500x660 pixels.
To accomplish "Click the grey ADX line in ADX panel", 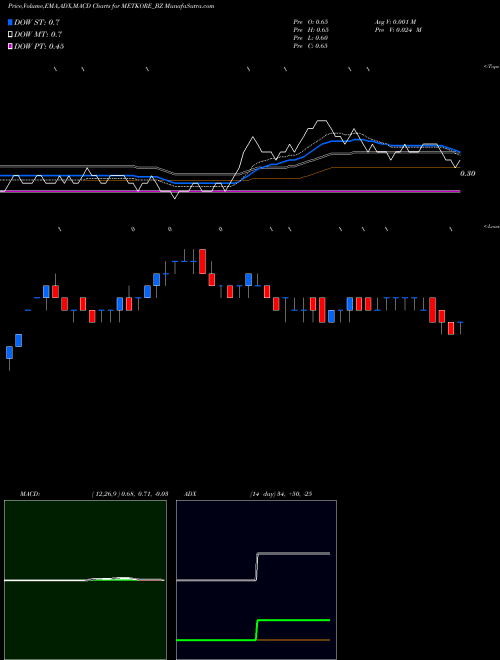I will coord(293,553).
